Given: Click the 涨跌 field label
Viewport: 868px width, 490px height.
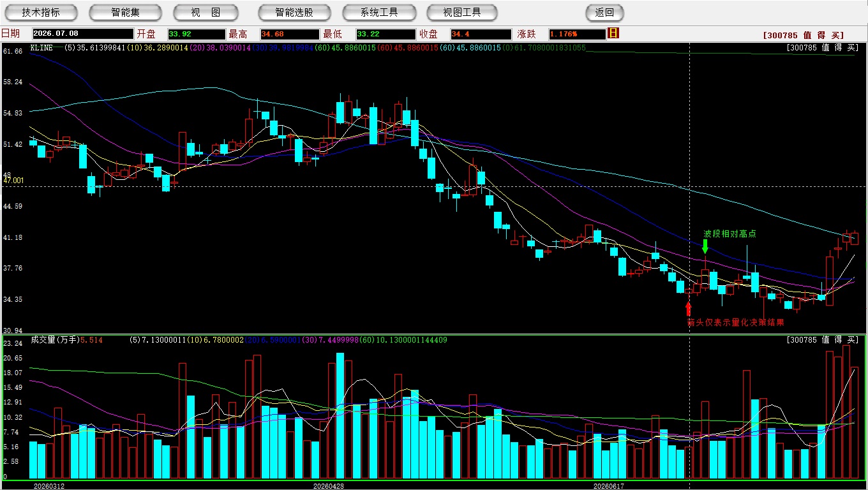Looking at the screenshot, I should click(527, 34).
